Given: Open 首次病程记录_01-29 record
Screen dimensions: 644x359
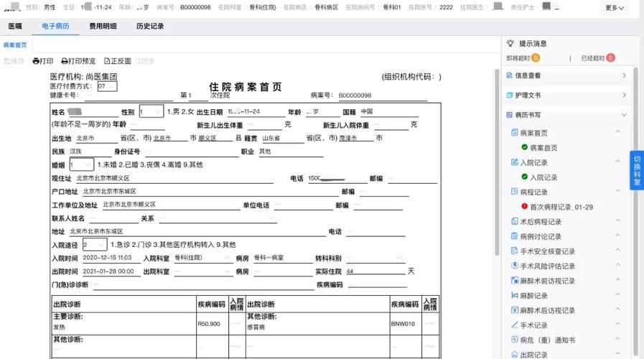Looking at the screenshot, I should click(x=561, y=207).
